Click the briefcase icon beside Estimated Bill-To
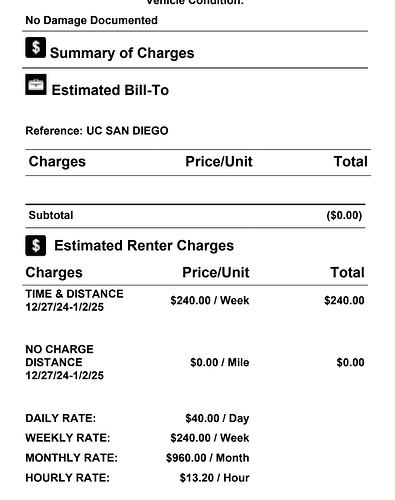This screenshot has width=395, height=500. 36,85
